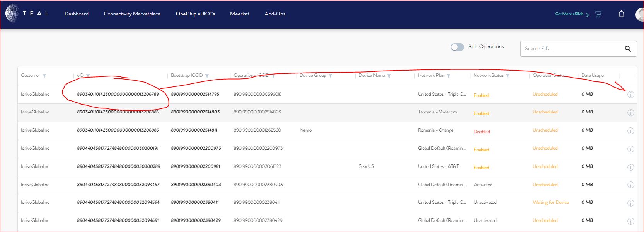Click the Data Usage column header
Image resolution: width=644 pixels, height=232 pixels.
[x=592, y=75]
